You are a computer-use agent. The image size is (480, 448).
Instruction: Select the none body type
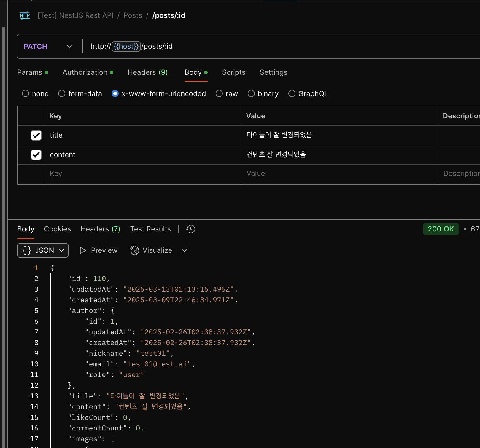tap(26, 94)
